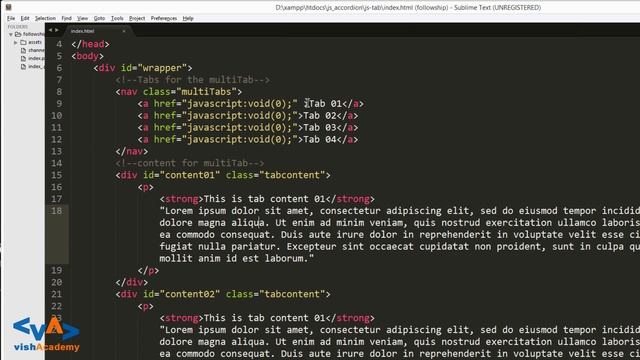This screenshot has height=360, width=640.
Task: Open the File menu
Action: (11, 18)
